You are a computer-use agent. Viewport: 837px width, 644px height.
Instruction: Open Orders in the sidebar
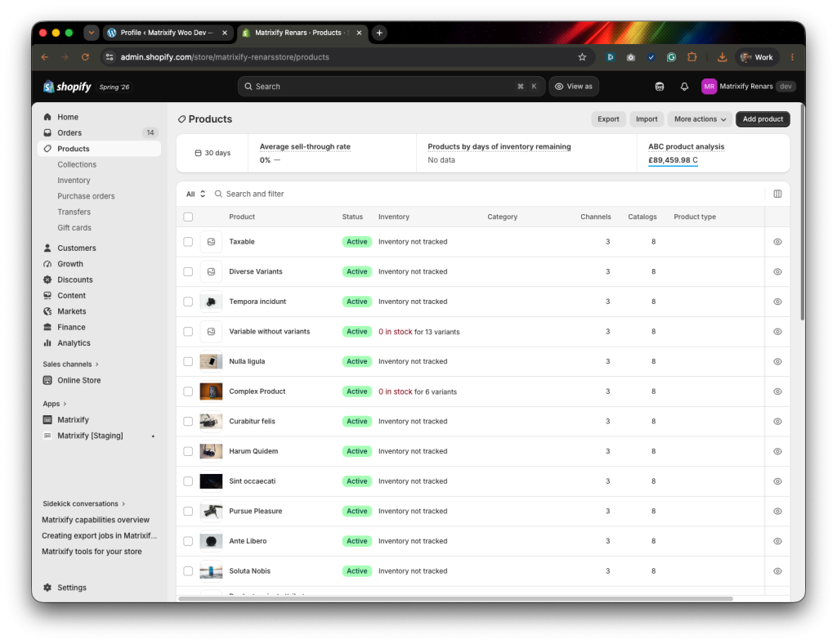(99, 133)
